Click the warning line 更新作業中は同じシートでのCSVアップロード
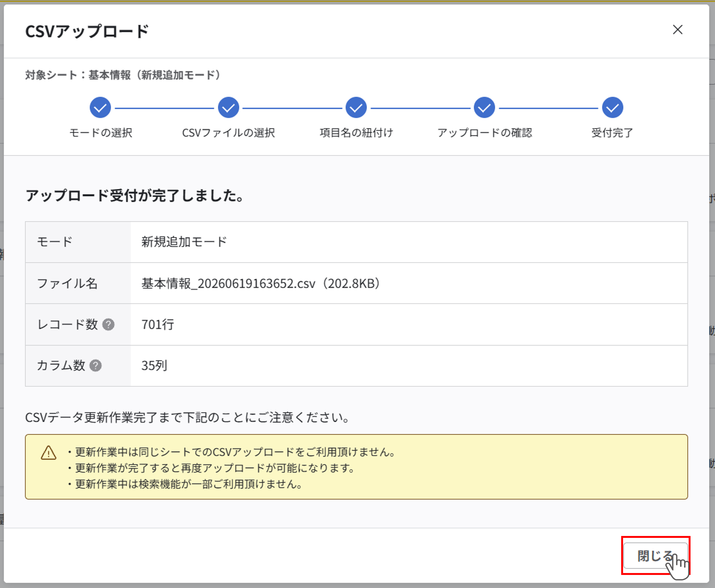The width and height of the screenshot is (715, 588). (x=232, y=452)
